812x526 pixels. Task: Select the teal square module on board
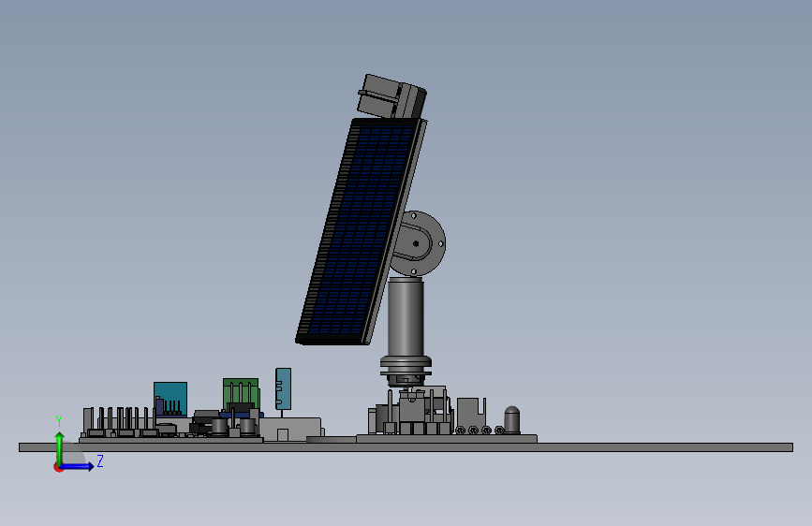pos(170,399)
